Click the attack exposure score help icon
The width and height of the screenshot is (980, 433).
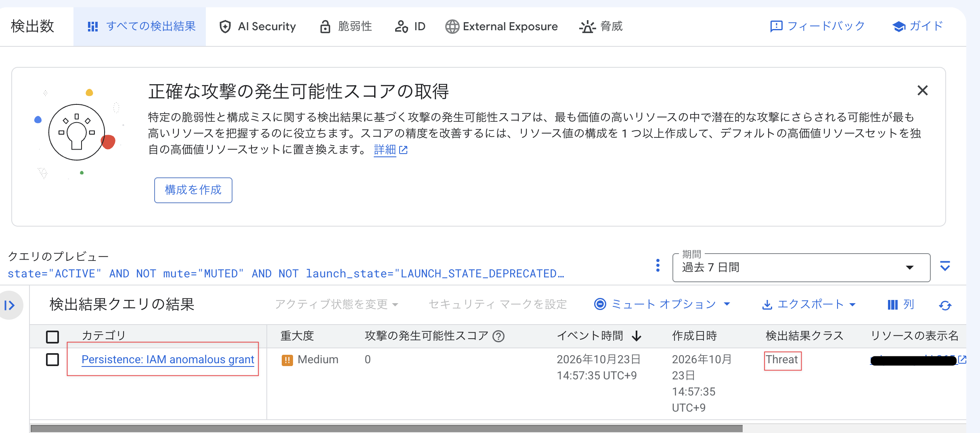[498, 336]
